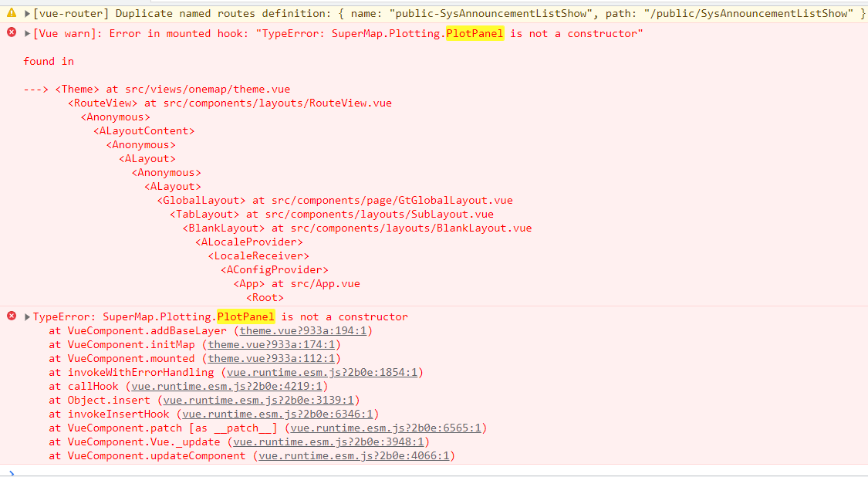Click highlighted PlotPanel in the Vue warn line

coord(475,34)
